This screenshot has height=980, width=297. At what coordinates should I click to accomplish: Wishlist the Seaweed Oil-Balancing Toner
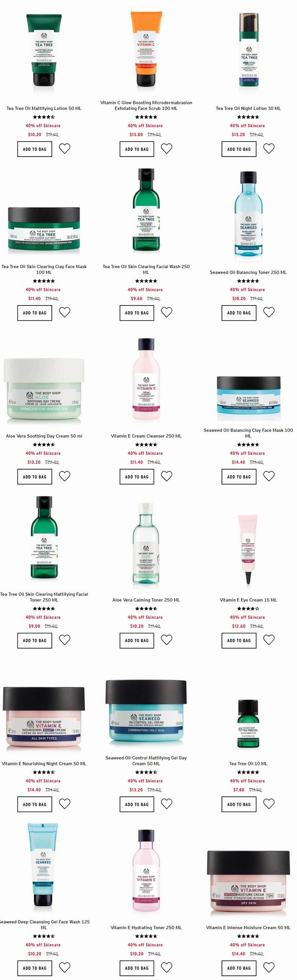[269, 312]
